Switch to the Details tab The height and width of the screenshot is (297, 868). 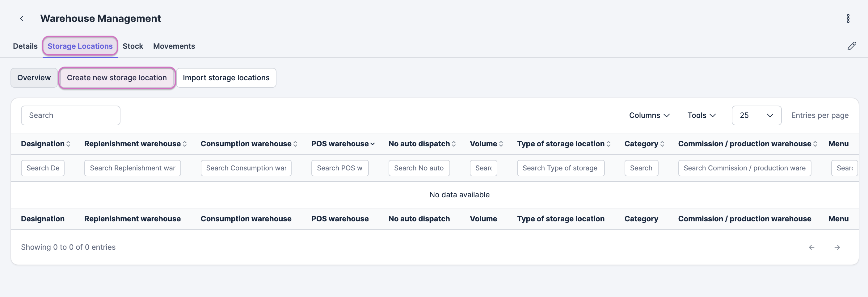[x=25, y=46]
